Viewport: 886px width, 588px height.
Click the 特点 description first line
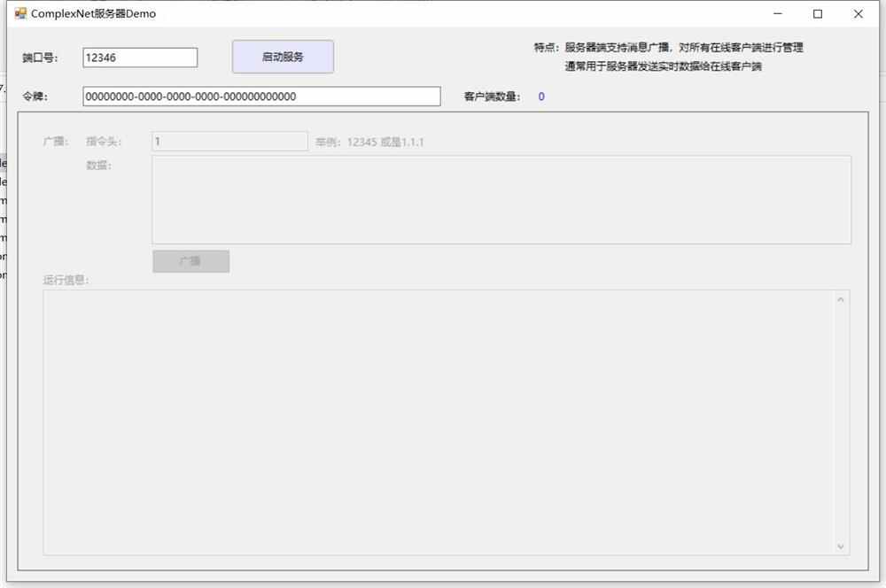point(668,48)
